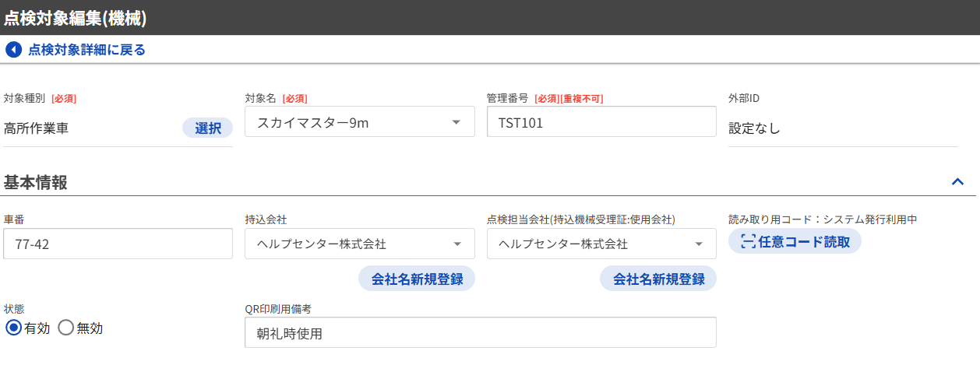Click the arrow icon on 点検担当会社 dropdown

pyautogui.click(x=699, y=244)
